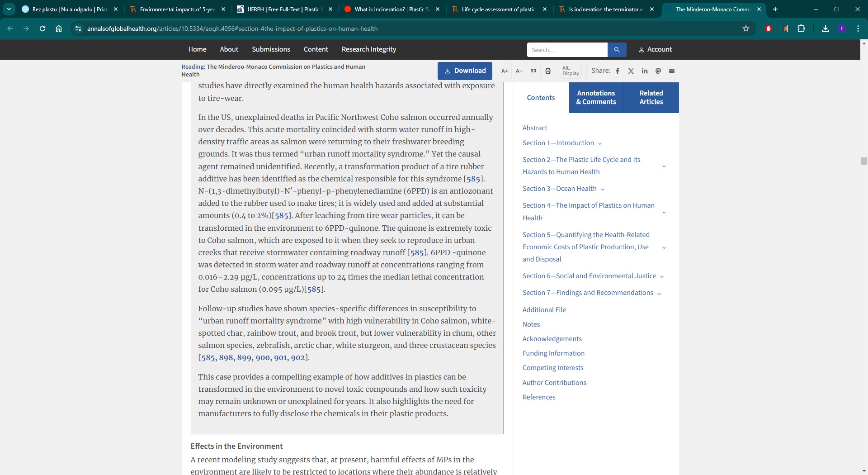Share article on X
868x475 pixels.
pos(631,71)
